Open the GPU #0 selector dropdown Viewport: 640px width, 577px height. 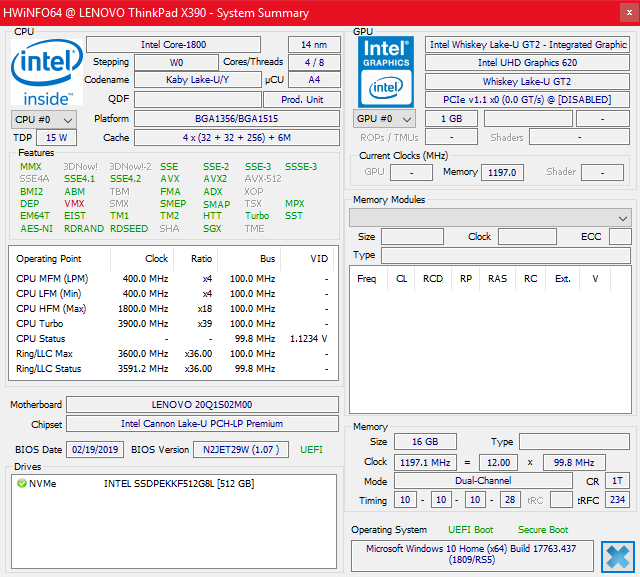(384, 119)
